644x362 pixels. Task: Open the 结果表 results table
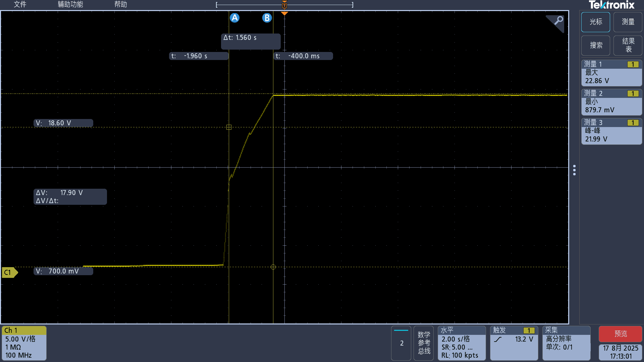coord(628,45)
